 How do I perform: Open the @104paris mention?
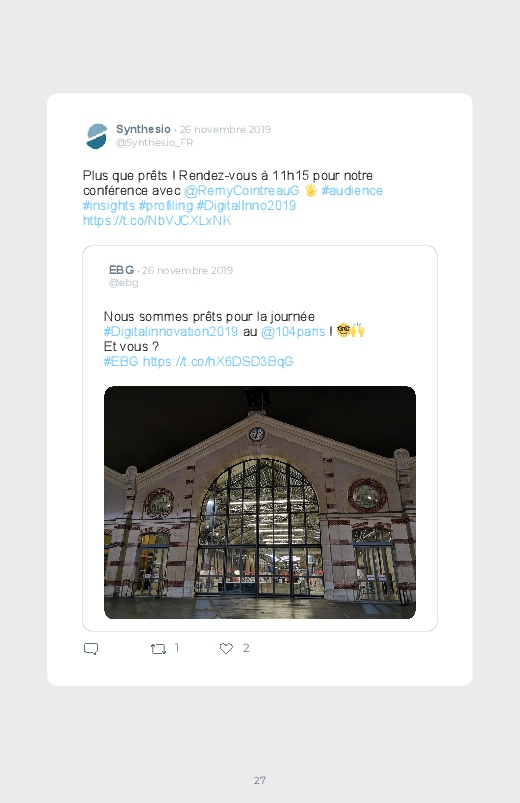click(x=293, y=331)
